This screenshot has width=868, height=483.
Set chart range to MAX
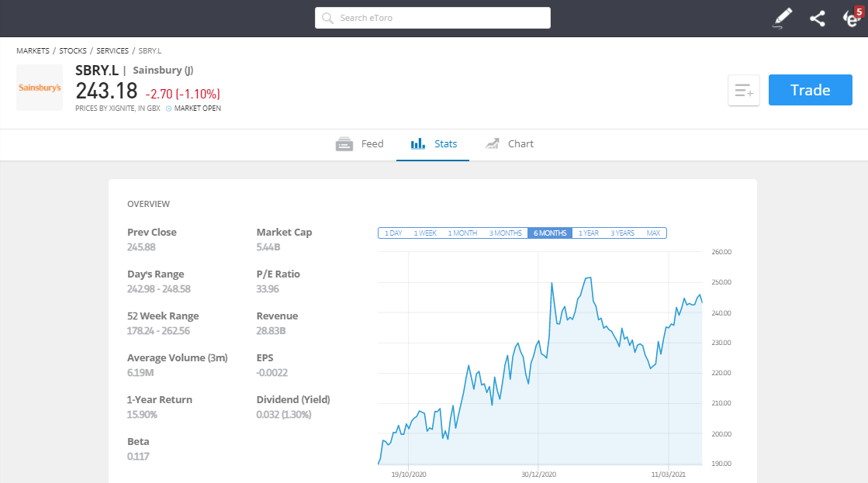(x=653, y=233)
